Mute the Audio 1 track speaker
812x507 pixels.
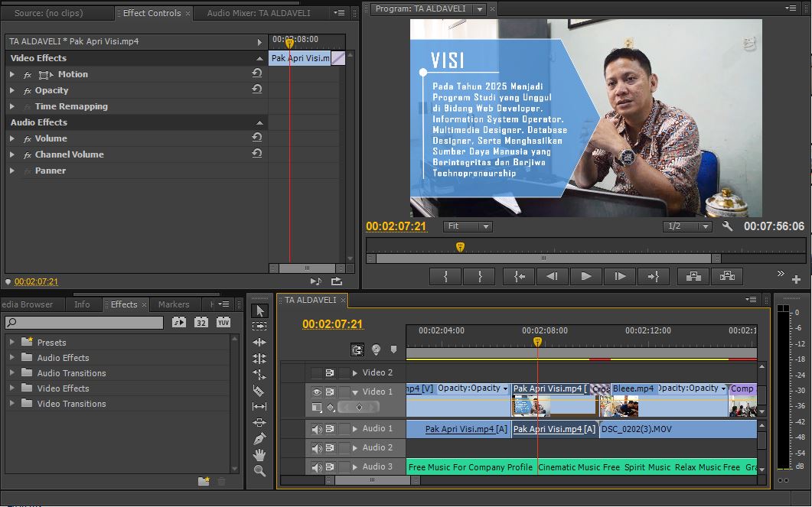317,429
